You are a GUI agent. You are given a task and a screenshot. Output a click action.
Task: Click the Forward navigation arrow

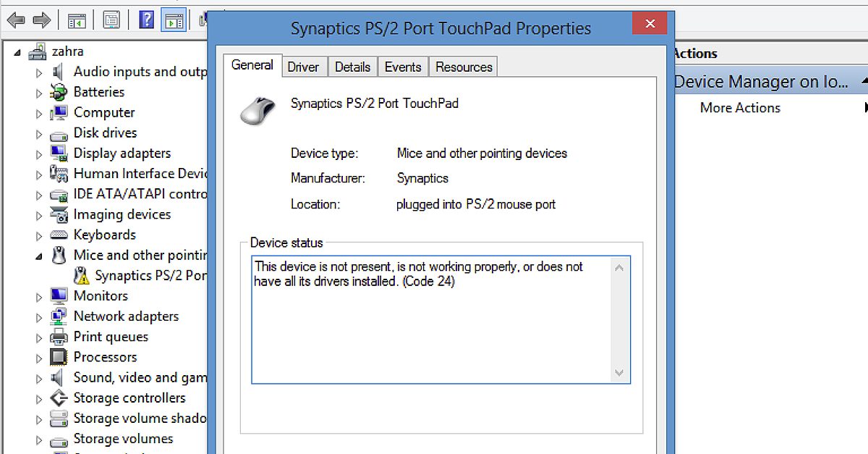click(x=41, y=20)
